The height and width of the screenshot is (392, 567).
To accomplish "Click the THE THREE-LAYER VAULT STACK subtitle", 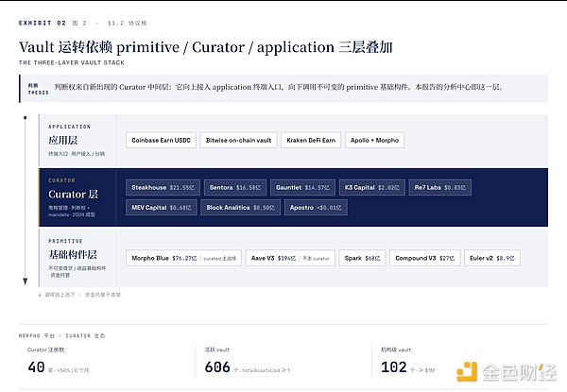I will pos(72,62).
